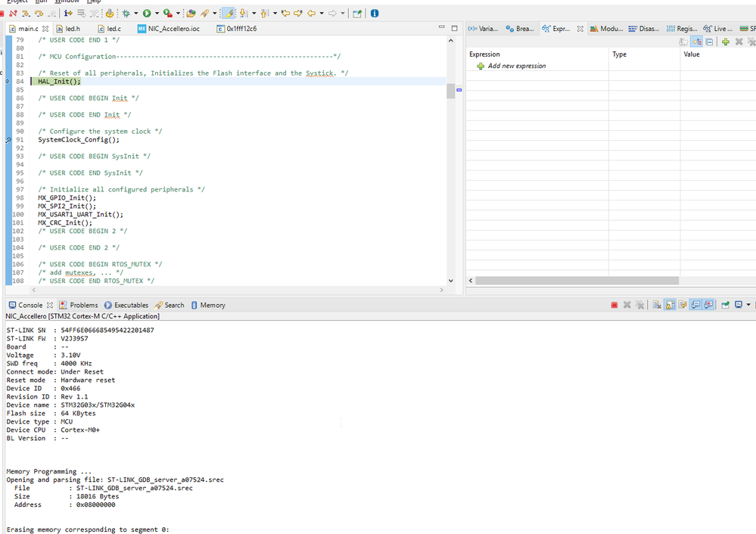Click the Build hammer icon
Screen dimensions: 756x534
tap(110, 13)
